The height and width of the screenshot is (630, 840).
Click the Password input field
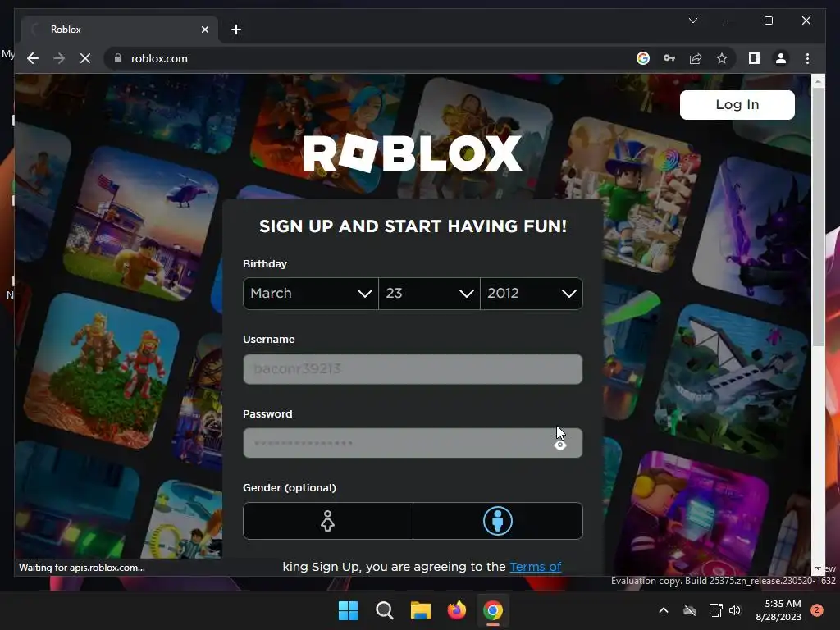(x=413, y=443)
